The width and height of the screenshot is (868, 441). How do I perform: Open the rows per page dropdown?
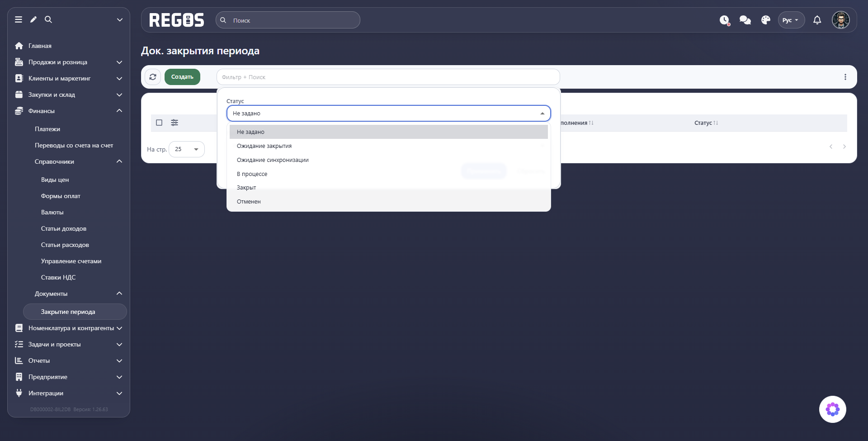pos(187,149)
